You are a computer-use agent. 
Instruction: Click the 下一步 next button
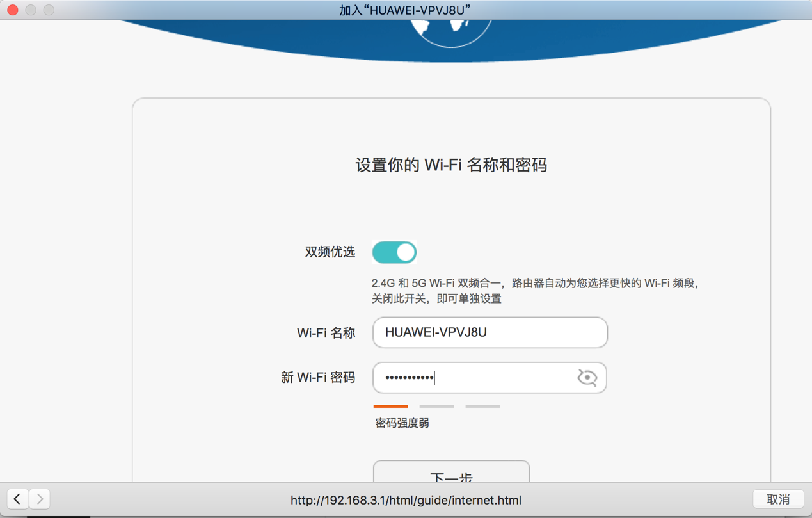click(x=452, y=473)
